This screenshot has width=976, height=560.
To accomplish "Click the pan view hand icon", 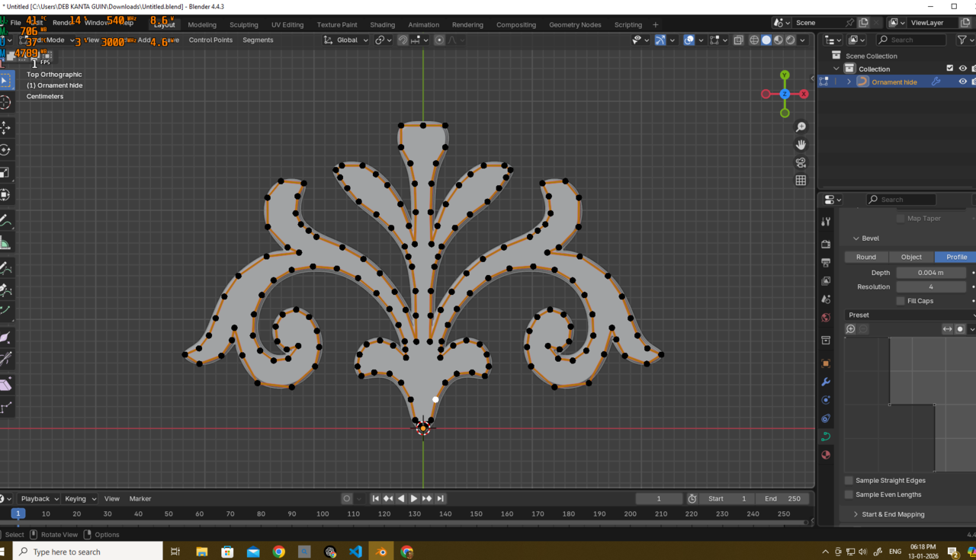I will click(801, 145).
